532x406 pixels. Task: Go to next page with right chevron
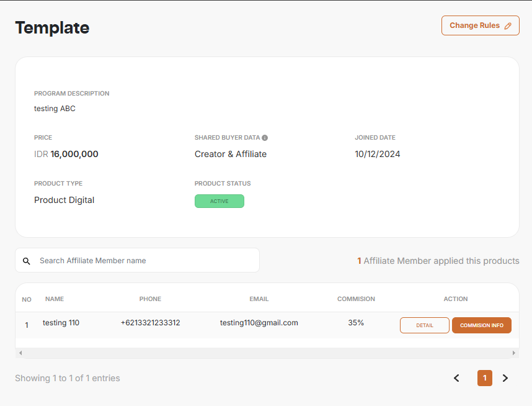click(x=505, y=378)
